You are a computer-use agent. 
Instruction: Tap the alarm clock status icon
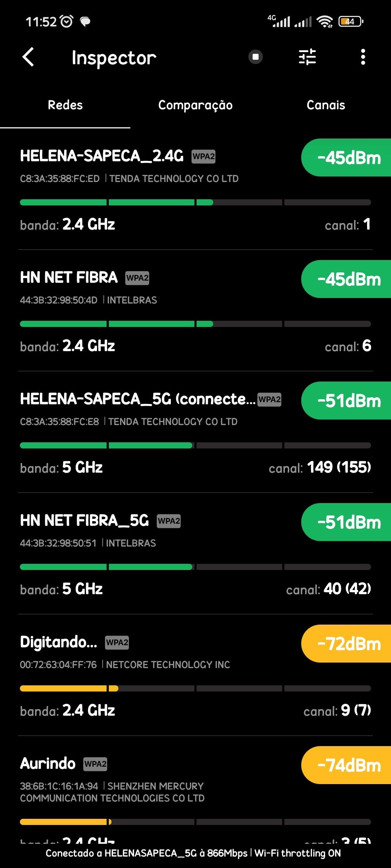click(x=67, y=22)
